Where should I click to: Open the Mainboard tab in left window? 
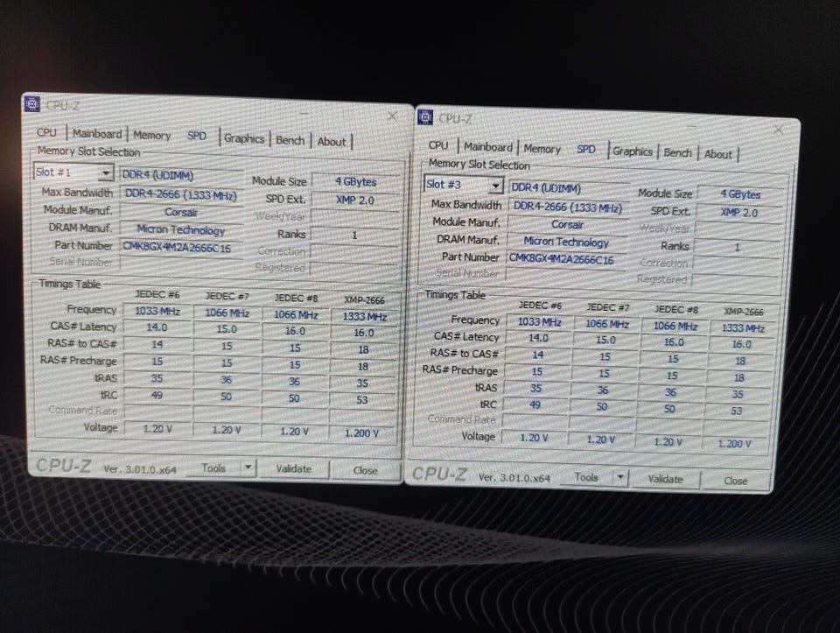point(97,133)
